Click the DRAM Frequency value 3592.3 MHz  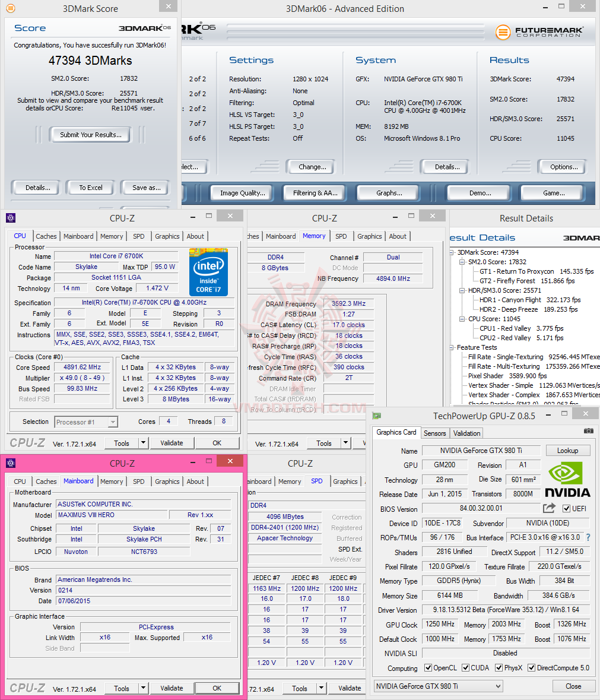pyautogui.click(x=349, y=303)
